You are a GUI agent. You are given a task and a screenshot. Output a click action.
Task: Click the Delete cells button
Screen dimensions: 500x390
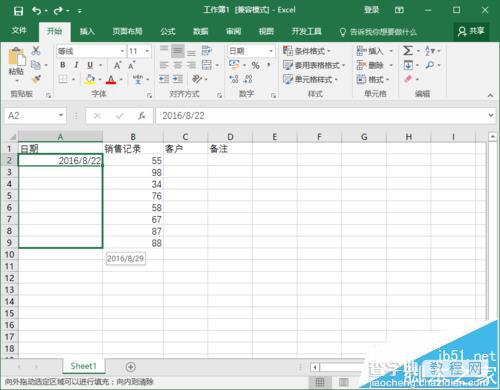[370, 65]
